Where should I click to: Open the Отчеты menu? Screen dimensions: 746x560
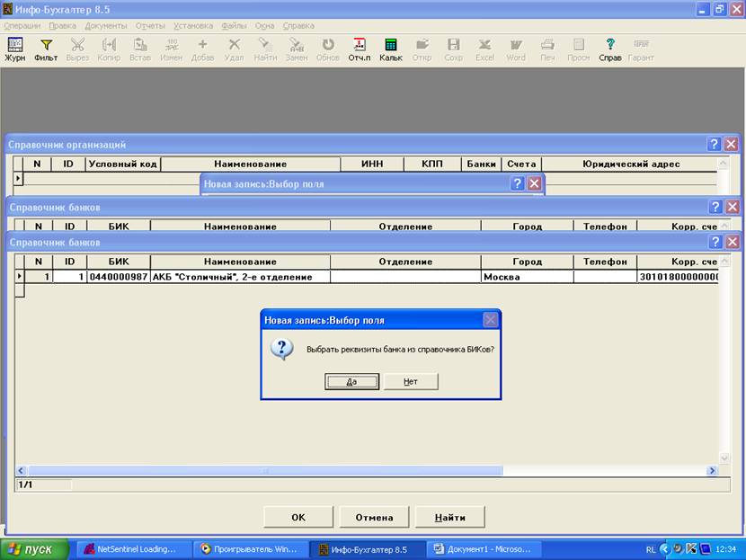150,26
